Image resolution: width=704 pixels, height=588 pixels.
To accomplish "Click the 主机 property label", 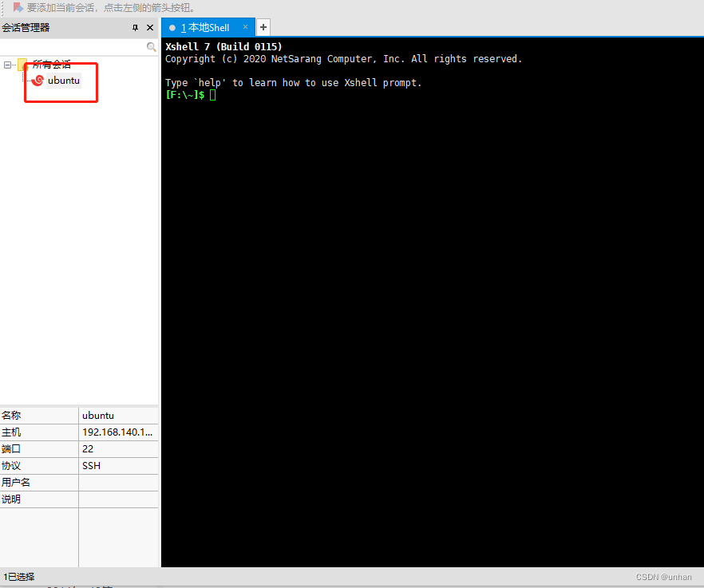I will click(11, 432).
